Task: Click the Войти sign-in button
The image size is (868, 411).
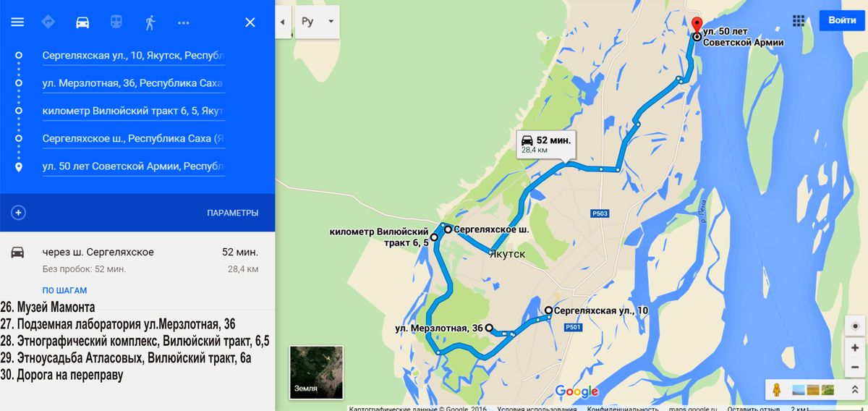Action: pyautogui.click(x=842, y=20)
